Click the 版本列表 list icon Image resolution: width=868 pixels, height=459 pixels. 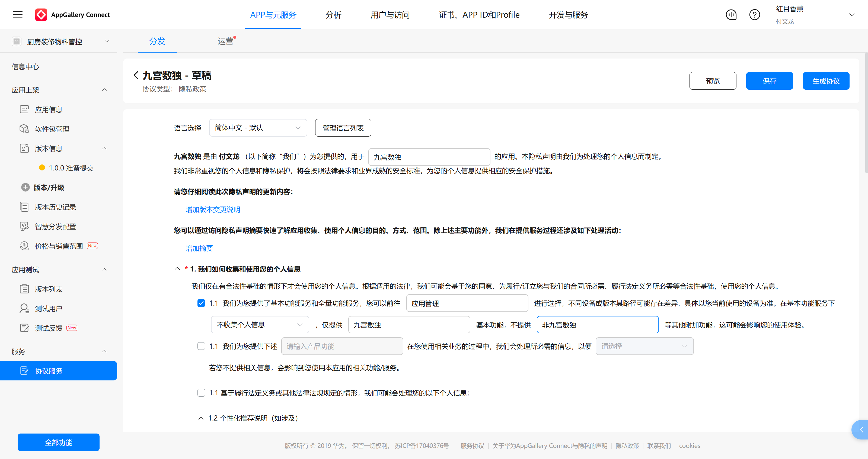pos(24,289)
